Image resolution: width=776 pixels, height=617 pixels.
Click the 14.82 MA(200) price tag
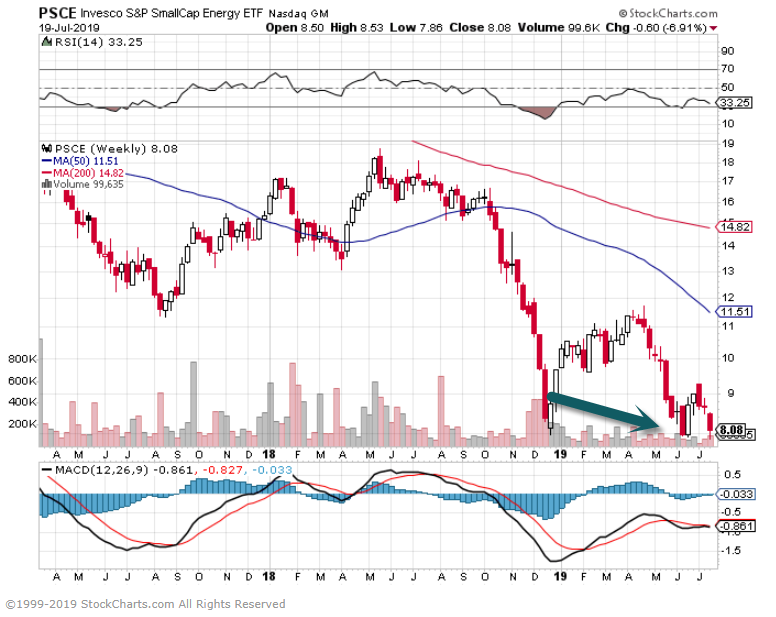[x=735, y=227]
